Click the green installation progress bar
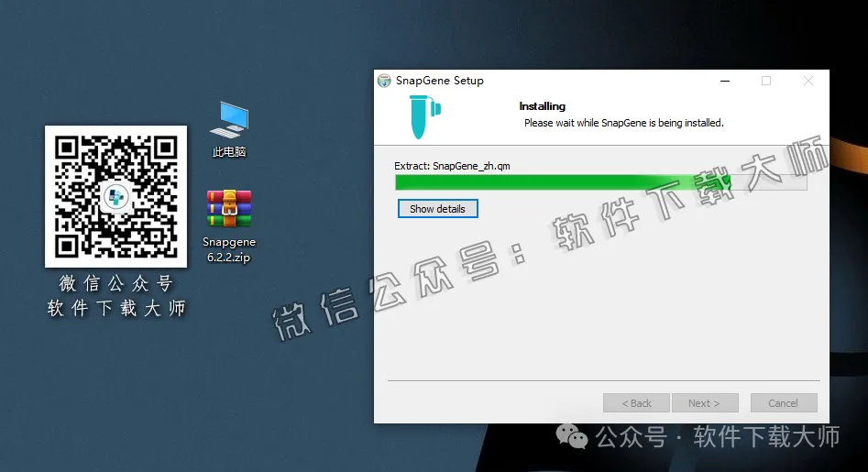Viewport: 868px width, 472px height. [600, 182]
